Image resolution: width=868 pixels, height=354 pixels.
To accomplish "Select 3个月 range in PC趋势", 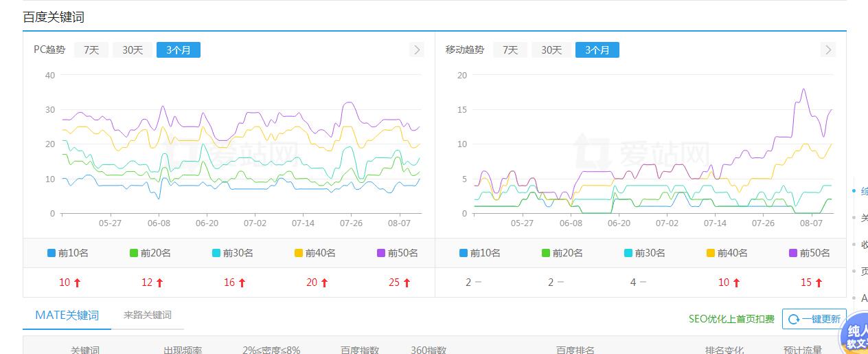I will click(x=179, y=49).
